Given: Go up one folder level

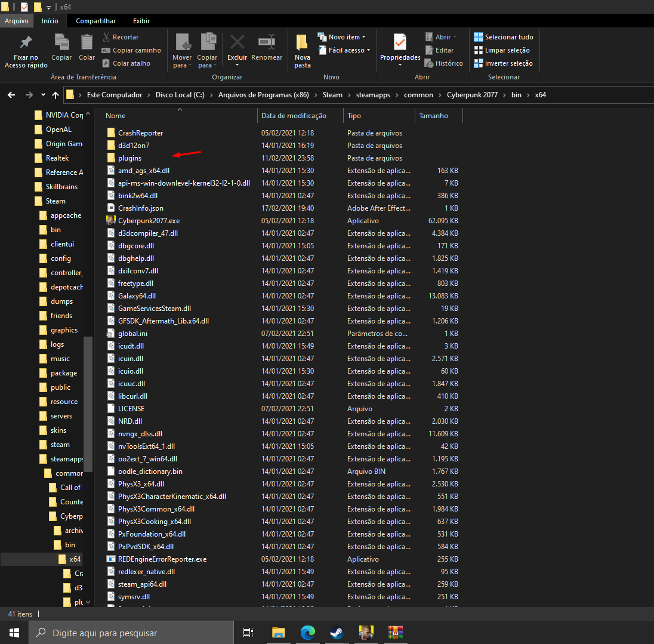Looking at the screenshot, I should [55, 95].
